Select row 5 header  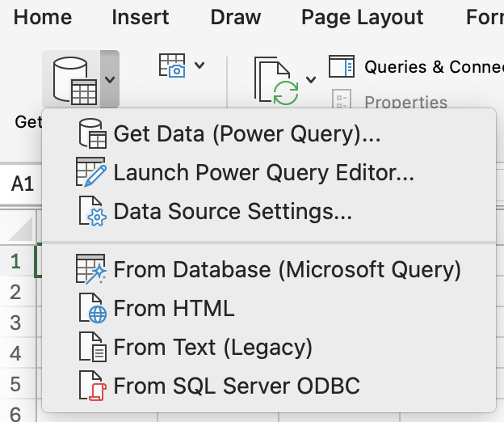(17, 384)
